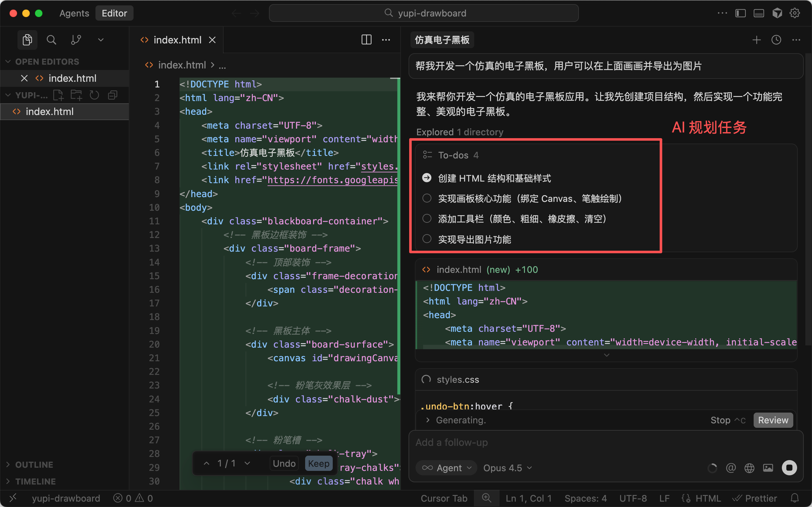Click the @ mention context icon

pyautogui.click(x=730, y=468)
